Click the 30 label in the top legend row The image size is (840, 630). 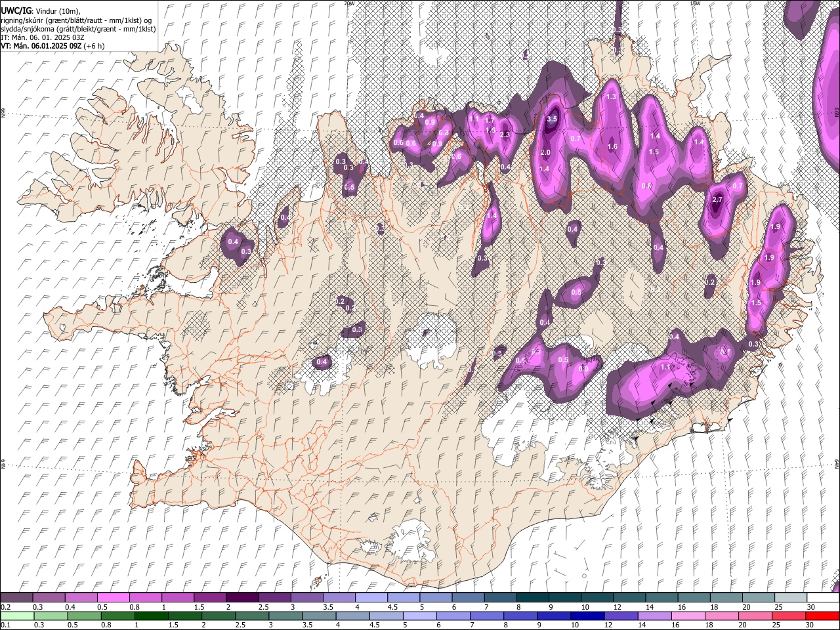pos(810,607)
